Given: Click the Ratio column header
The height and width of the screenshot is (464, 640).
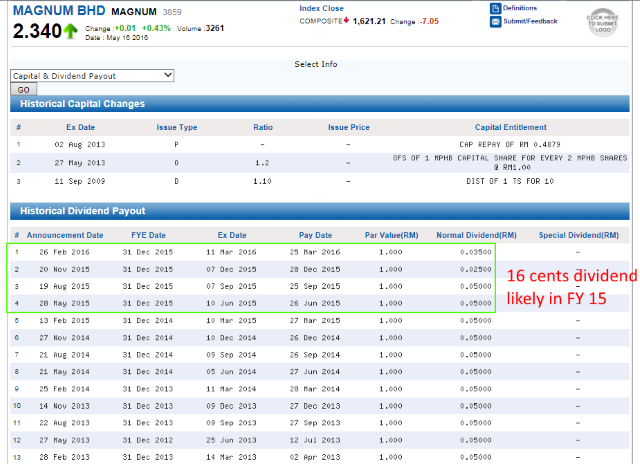Looking at the screenshot, I should (263, 127).
